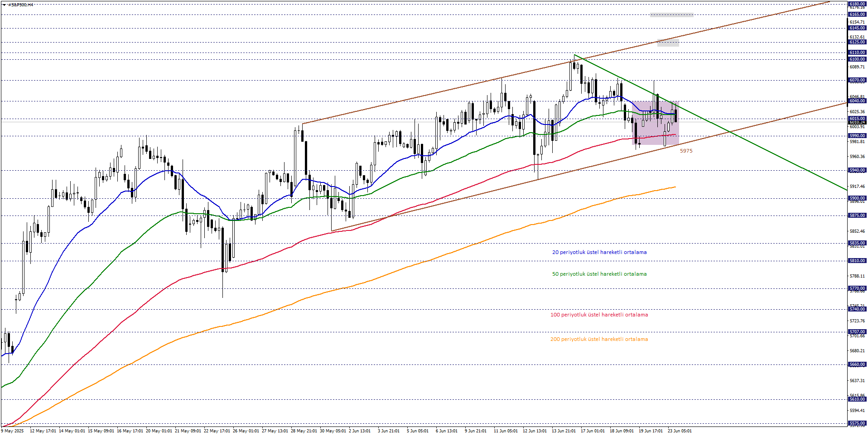
Task: Click the '13 Jun 21:01' time axis label
Action: 564,431
